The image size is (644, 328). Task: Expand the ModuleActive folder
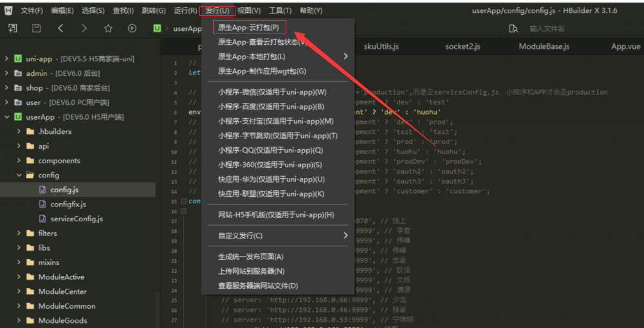tap(19, 277)
